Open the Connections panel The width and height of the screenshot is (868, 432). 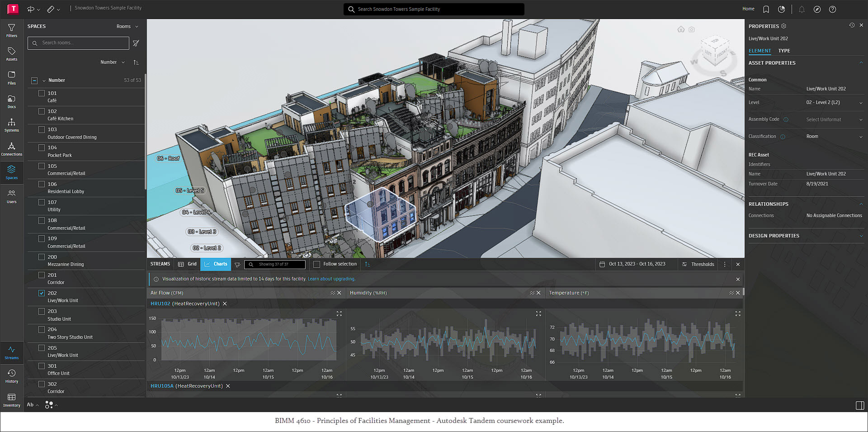(x=12, y=149)
